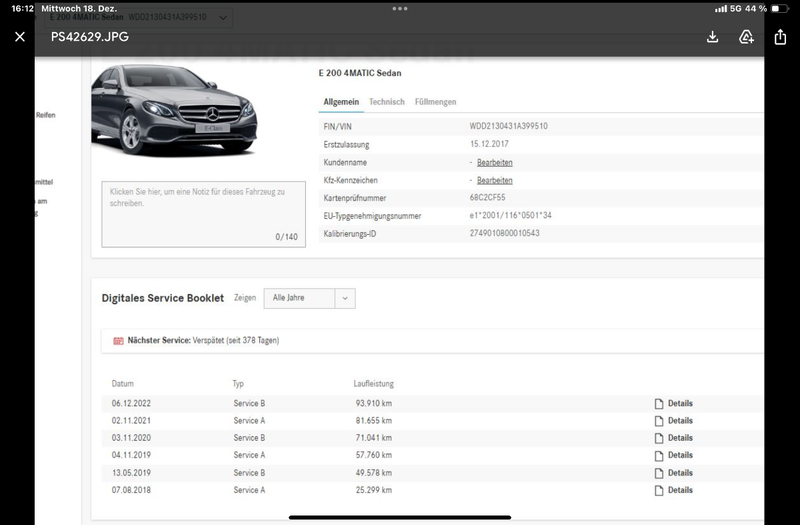Click document icon for 13.05.2019 service

point(659,473)
